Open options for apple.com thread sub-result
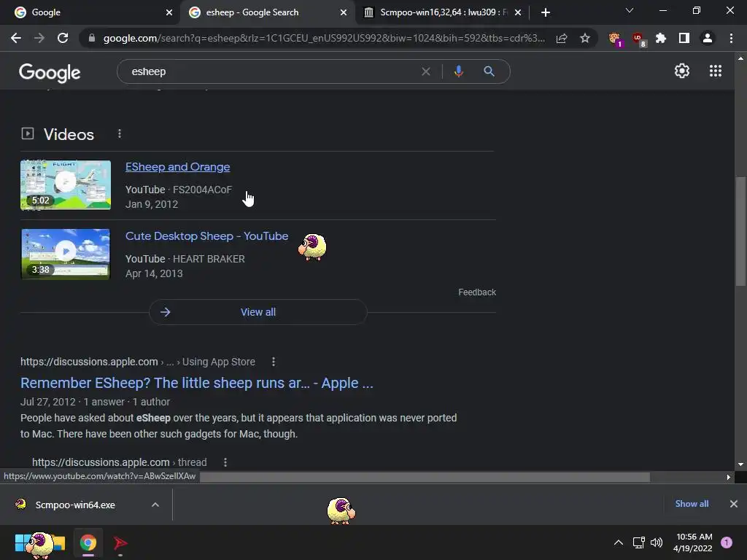This screenshot has width=747, height=560. click(225, 462)
